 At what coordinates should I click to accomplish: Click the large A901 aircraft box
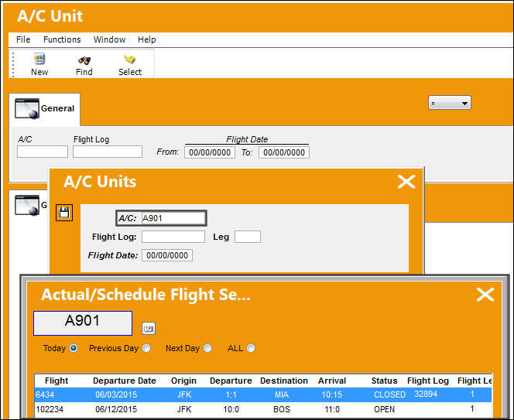pyautogui.click(x=83, y=323)
